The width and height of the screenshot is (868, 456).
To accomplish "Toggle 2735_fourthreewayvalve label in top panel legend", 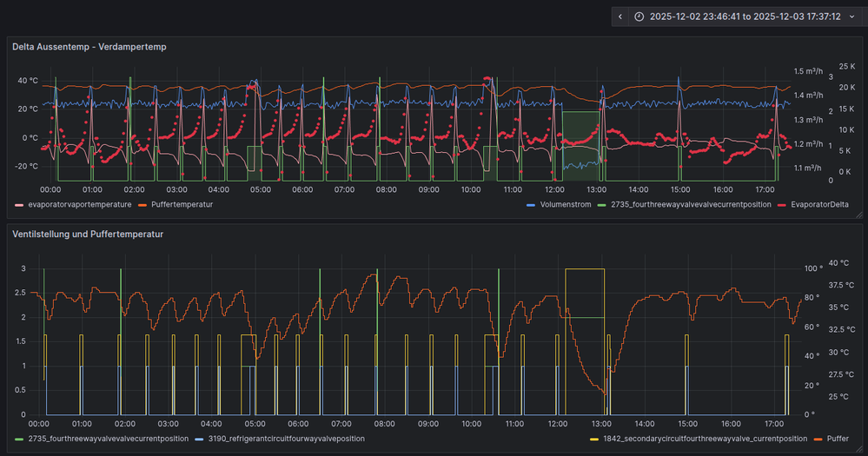I will point(692,205).
